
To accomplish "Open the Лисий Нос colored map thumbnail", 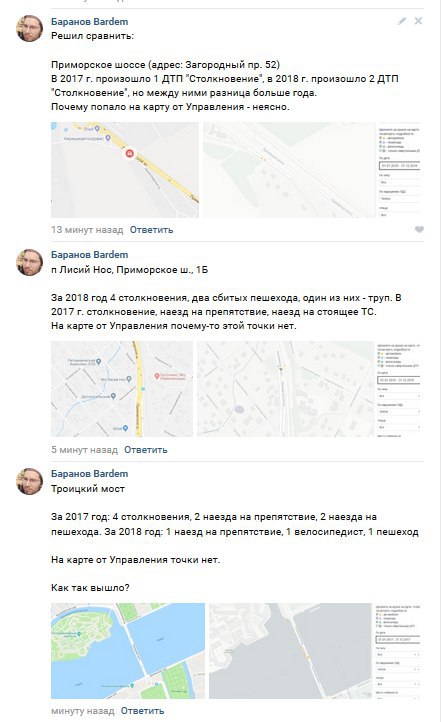I will (122, 389).
